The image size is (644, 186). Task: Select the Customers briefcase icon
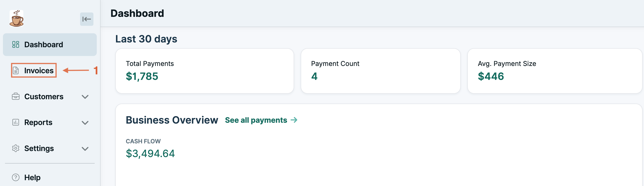click(16, 97)
